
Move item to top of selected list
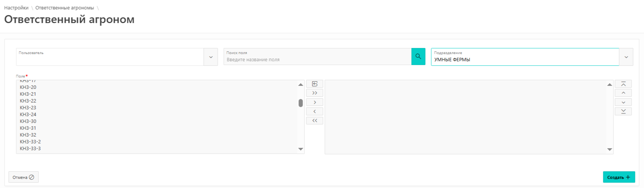(x=623, y=84)
